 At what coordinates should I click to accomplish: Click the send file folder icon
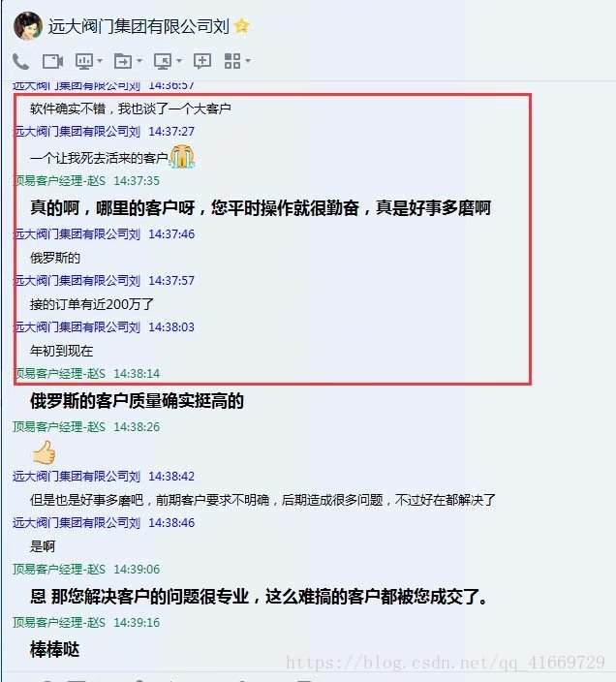pyautogui.click(x=123, y=61)
